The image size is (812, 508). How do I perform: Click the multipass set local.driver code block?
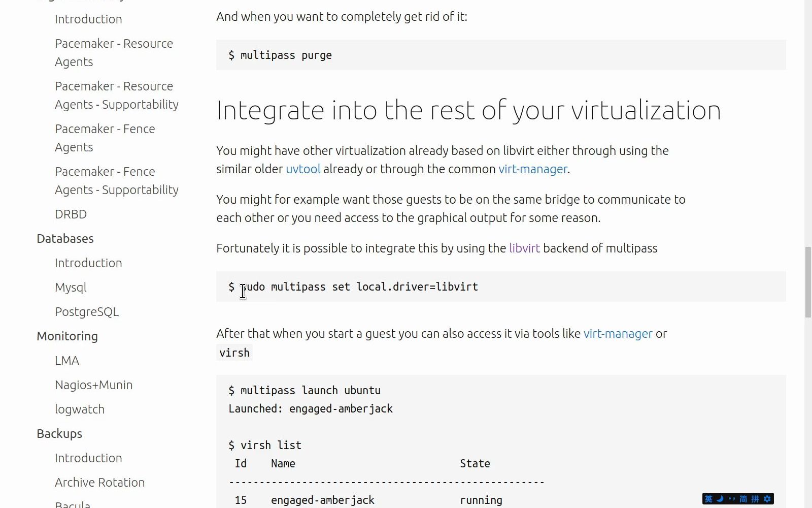click(501, 287)
